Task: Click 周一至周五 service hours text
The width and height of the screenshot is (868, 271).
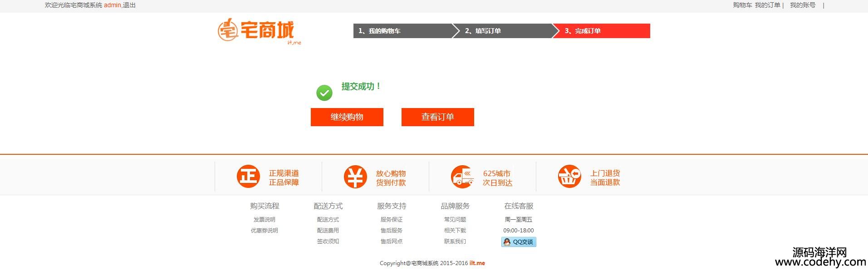Action: click(x=519, y=220)
